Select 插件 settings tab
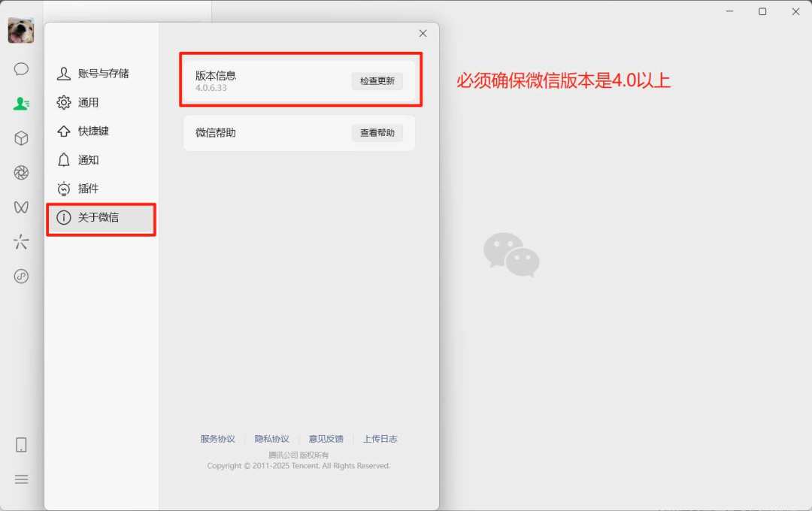This screenshot has height=511, width=812. [x=101, y=189]
